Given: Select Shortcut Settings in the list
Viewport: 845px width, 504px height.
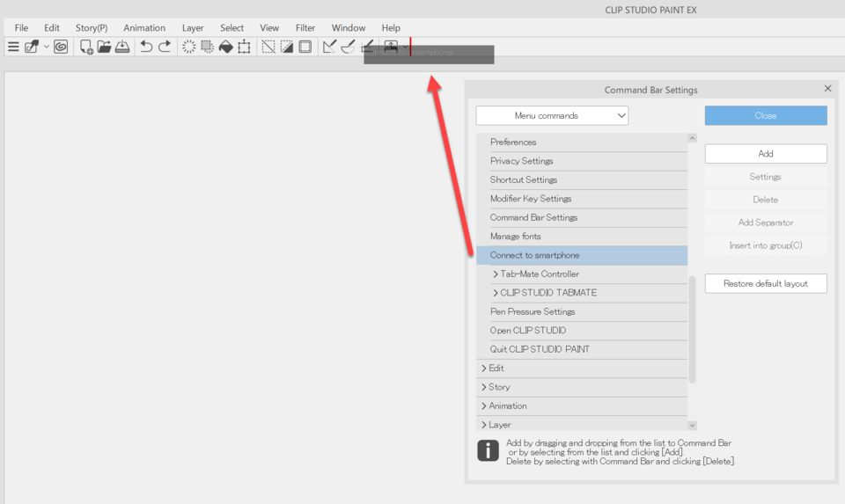Looking at the screenshot, I should click(582, 179).
